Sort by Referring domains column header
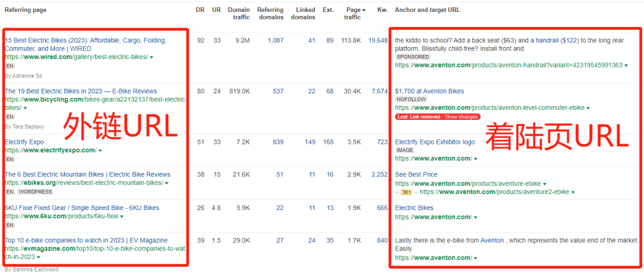The width and height of the screenshot is (644, 275). coord(270,14)
